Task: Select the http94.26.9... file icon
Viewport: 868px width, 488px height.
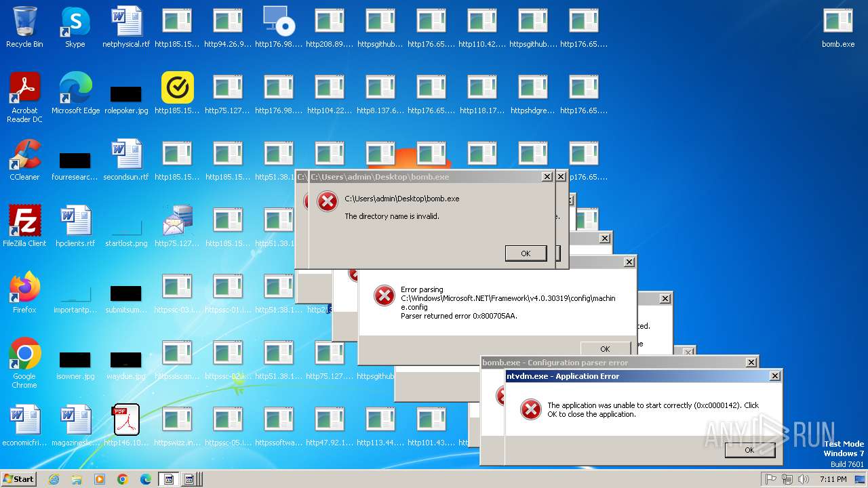Action: (x=228, y=27)
